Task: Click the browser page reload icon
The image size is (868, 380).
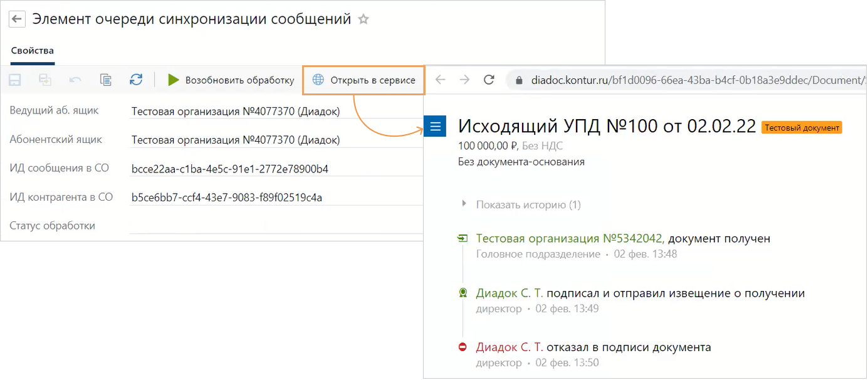Action: click(488, 80)
